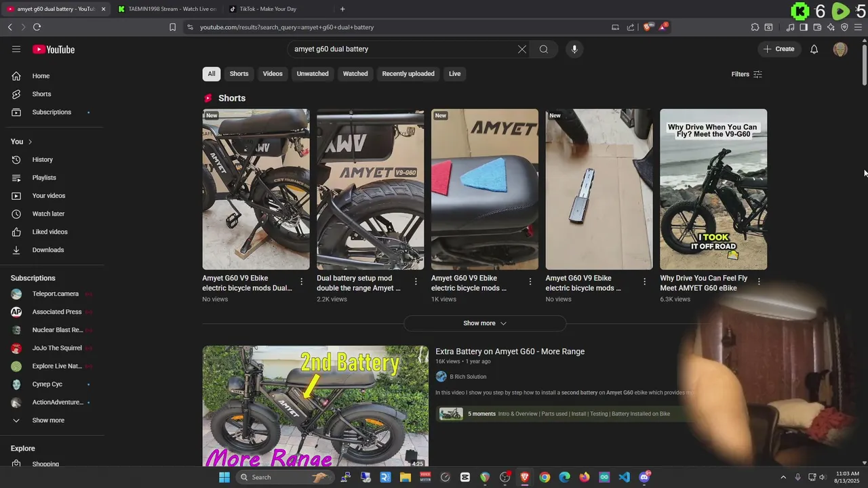Open the Filters panel

[747, 74]
